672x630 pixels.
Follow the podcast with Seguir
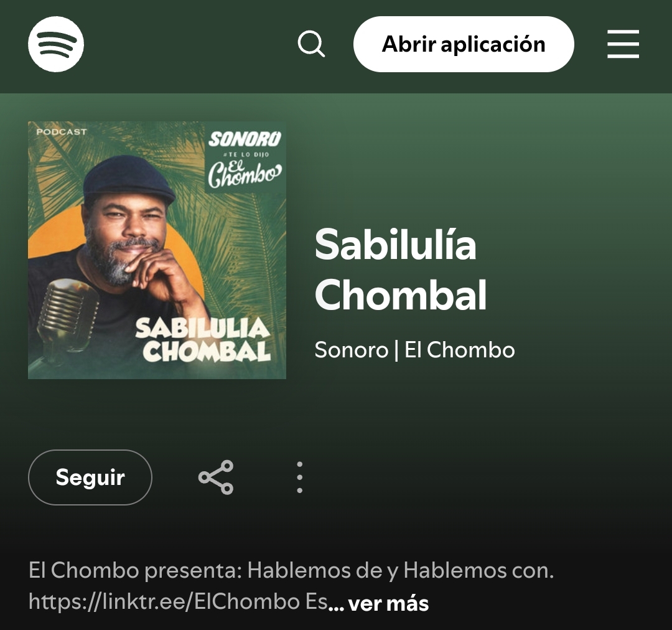tap(90, 477)
